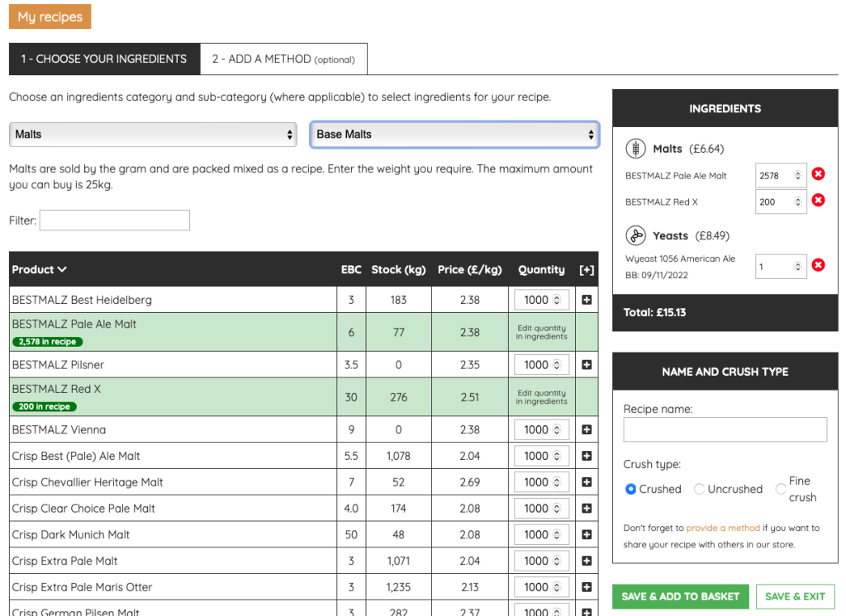Remove Wyeast 1056 American Ale yeast
The image size is (846, 616).
818,265
